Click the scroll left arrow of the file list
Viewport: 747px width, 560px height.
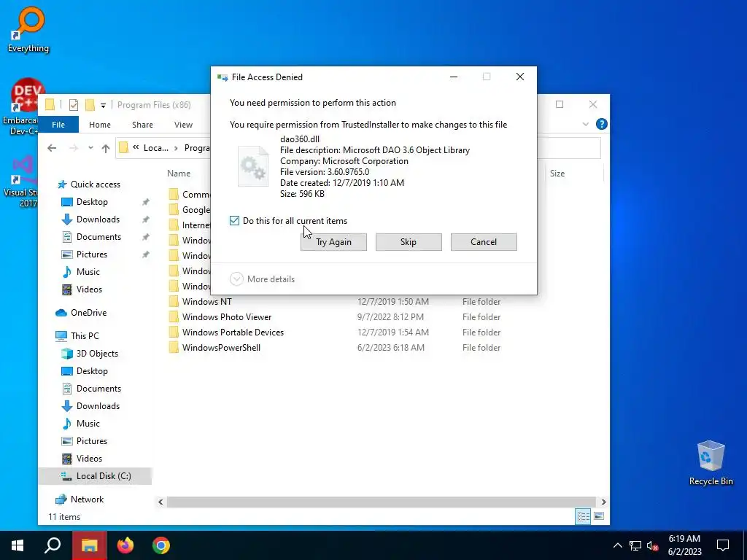pos(161,502)
